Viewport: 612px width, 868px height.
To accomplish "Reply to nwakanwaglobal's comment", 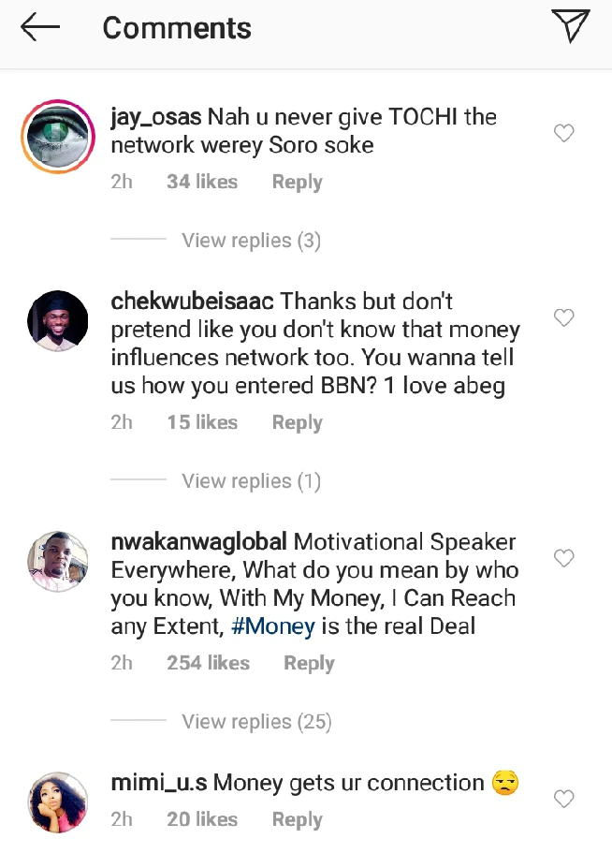I will point(309,664).
